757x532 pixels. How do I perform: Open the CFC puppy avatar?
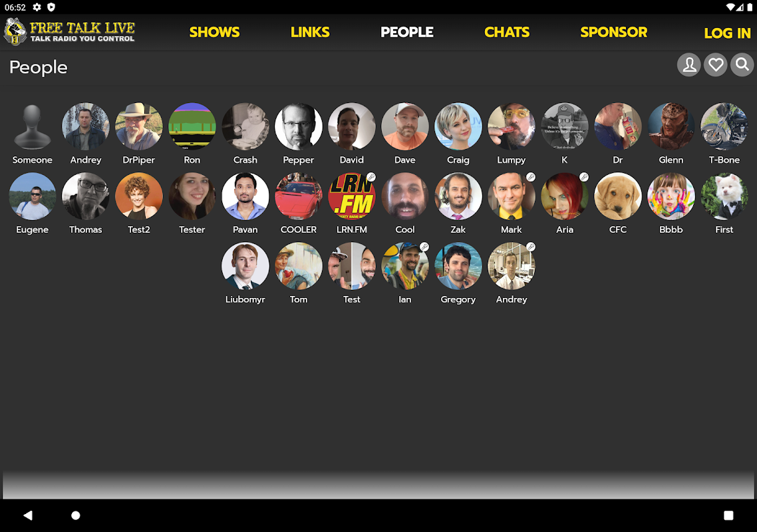618,196
